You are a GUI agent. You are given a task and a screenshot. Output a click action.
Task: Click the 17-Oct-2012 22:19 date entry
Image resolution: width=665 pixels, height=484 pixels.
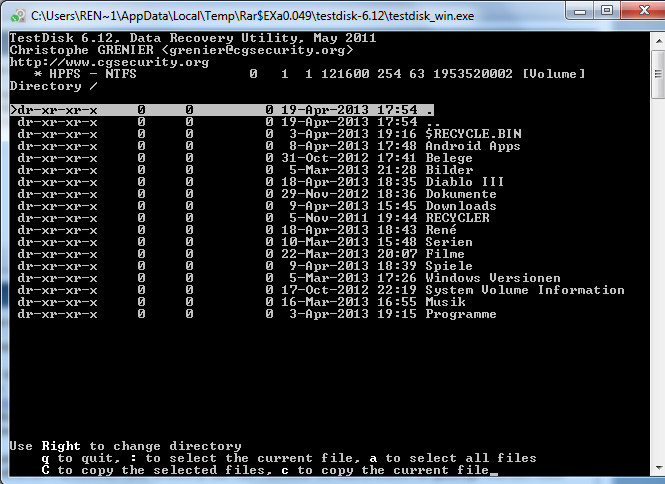click(x=349, y=290)
